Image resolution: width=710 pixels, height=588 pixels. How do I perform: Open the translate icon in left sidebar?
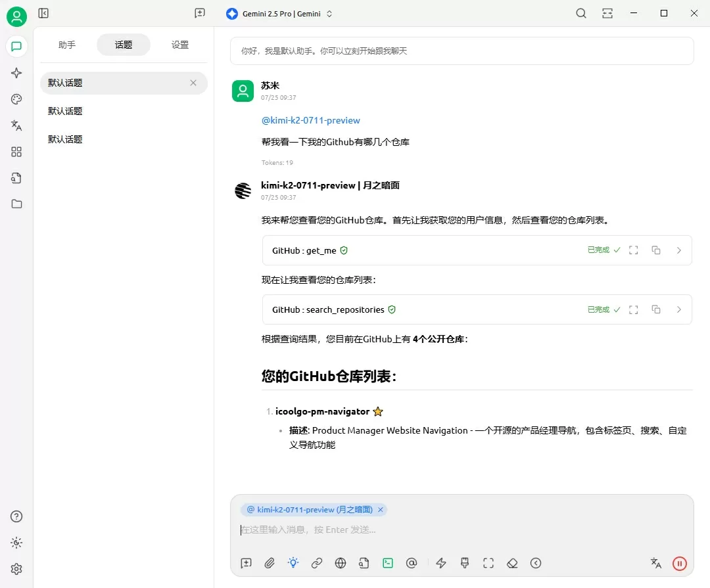click(16, 125)
